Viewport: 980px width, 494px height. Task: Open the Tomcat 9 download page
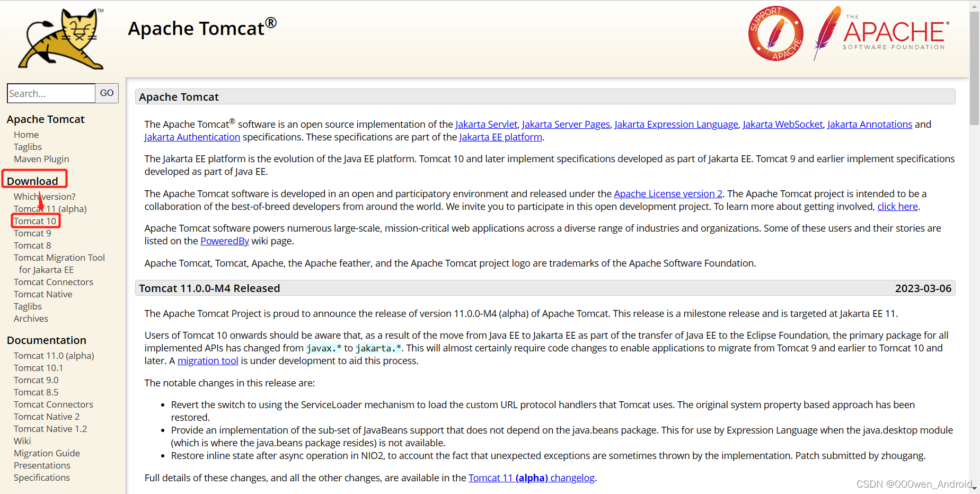click(x=32, y=233)
